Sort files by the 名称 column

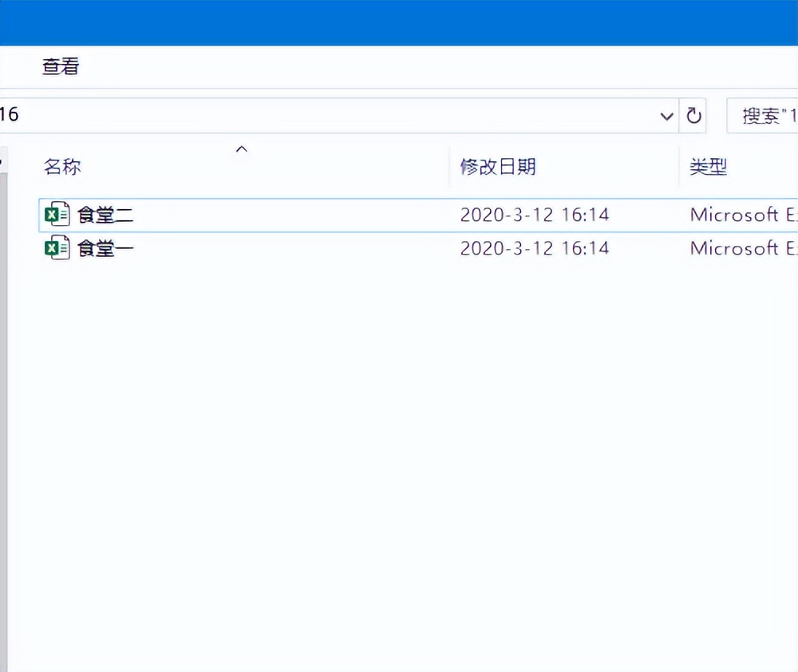coord(64,167)
